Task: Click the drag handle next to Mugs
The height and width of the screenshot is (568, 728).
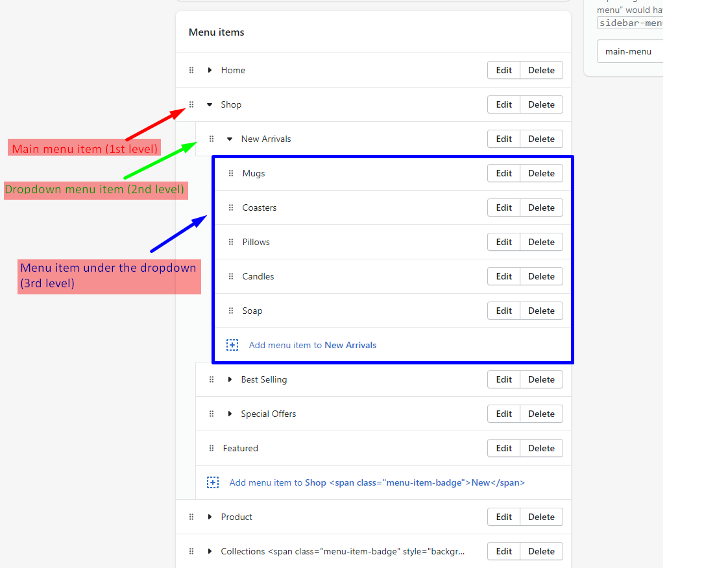Action: (x=231, y=173)
